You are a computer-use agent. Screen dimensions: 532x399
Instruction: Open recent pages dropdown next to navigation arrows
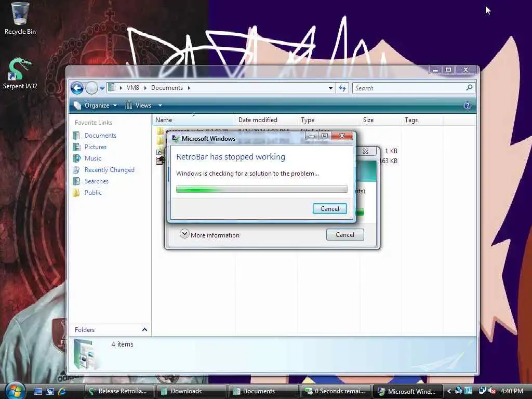(102, 88)
